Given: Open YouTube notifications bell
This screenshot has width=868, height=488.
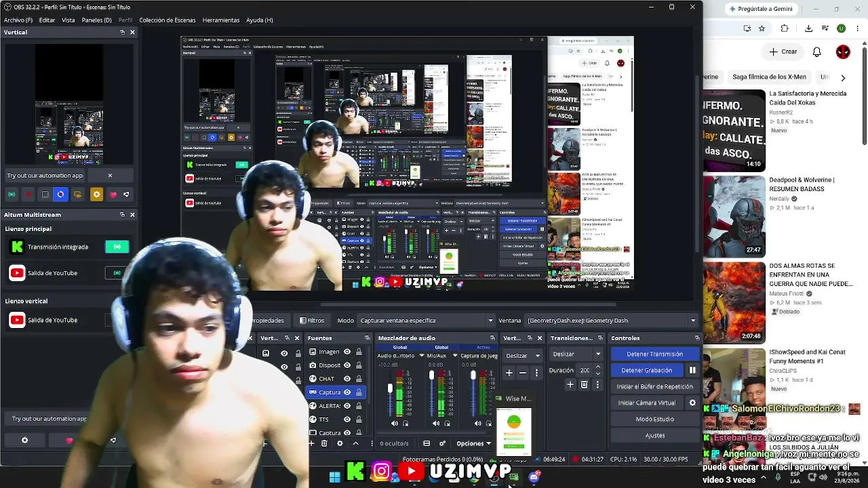Looking at the screenshot, I should (817, 52).
